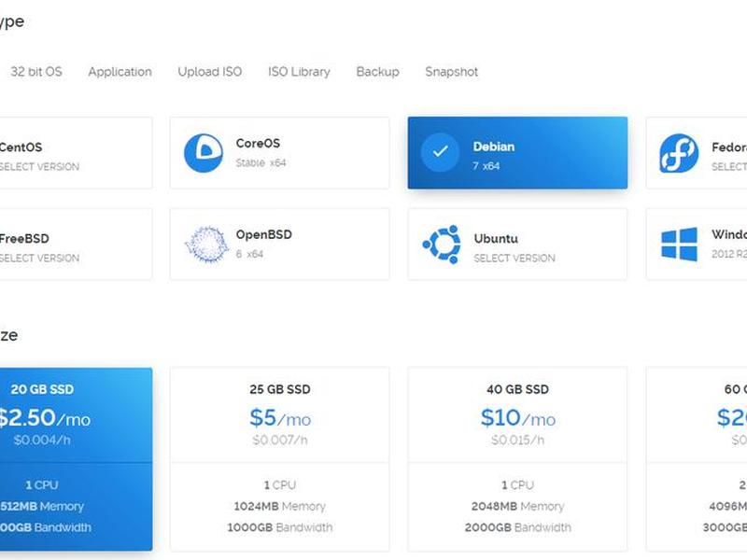
Task: Click the $0.007/h hourly price text
Action: tap(280, 440)
